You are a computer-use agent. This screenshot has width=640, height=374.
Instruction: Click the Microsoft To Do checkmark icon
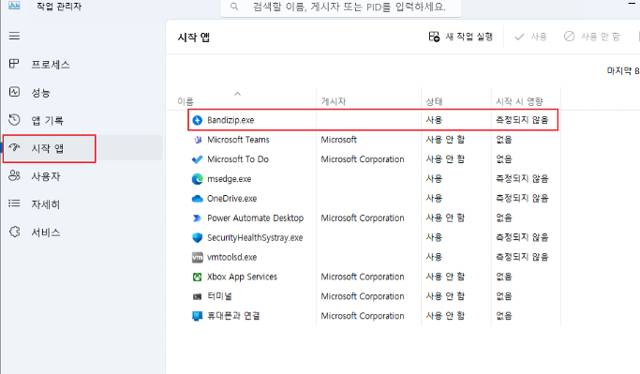197,159
